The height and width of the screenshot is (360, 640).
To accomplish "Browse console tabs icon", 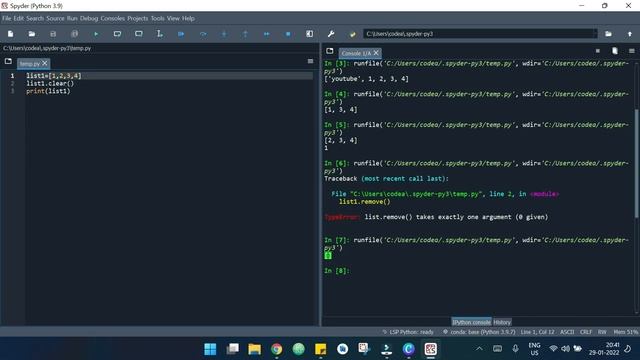I will pos(330,51).
